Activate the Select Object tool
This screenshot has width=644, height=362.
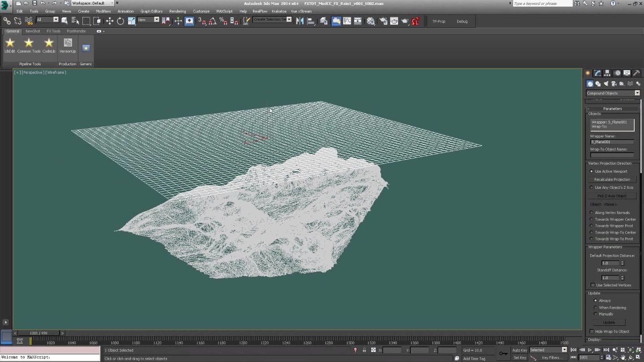(x=64, y=21)
